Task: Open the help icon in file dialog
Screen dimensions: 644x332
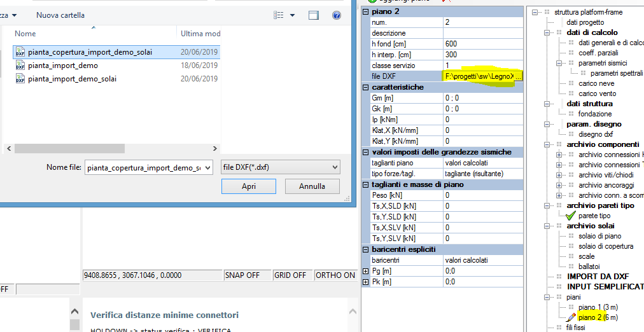Action: click(335, 15)
